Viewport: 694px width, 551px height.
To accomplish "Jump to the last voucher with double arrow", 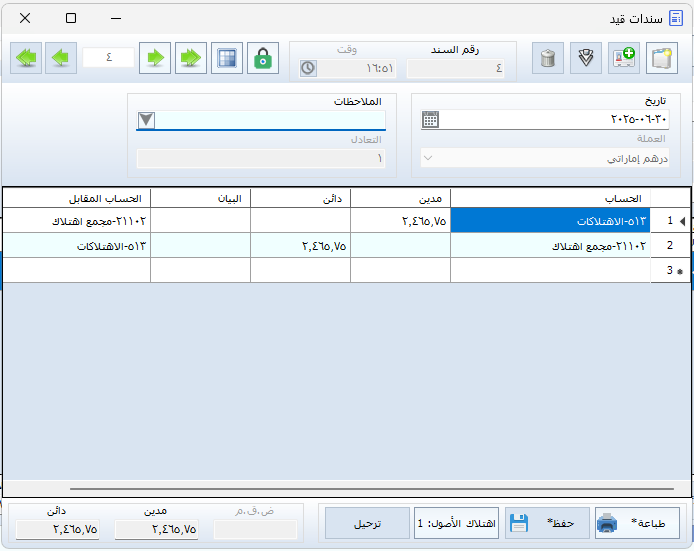I will coord(189,58).
